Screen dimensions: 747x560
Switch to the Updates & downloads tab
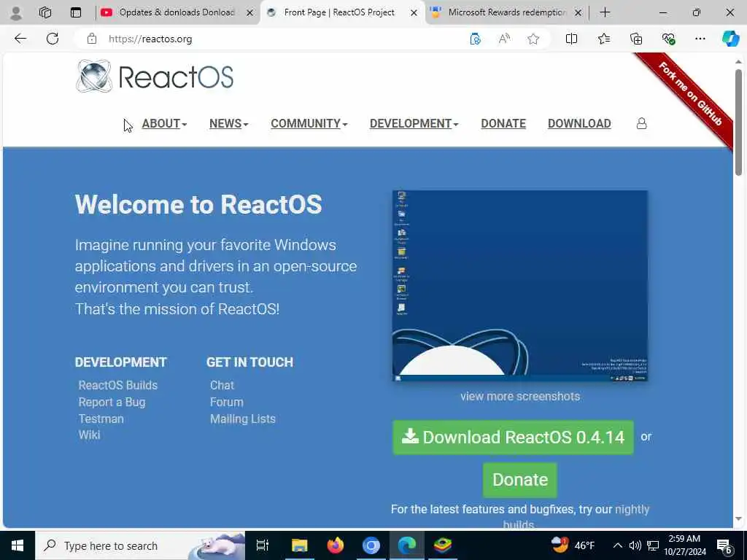point(177,12)
